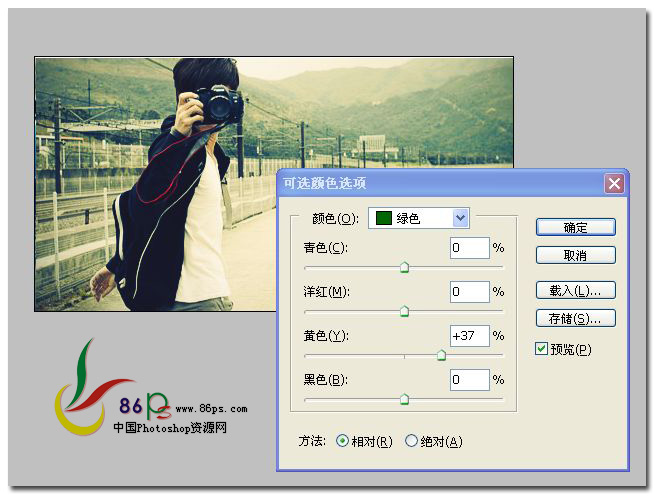Click the 青色(C) slider handle
660x500 pixels.
[404, 267]
